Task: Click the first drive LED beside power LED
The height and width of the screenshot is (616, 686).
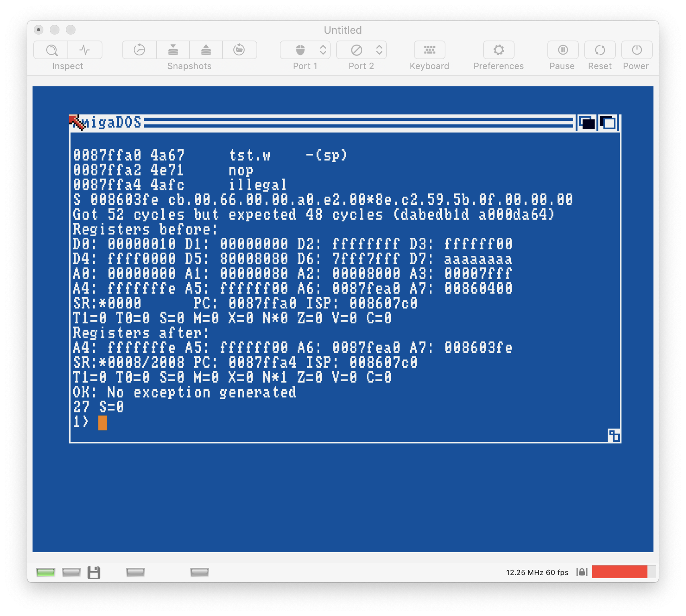Action: (x=71, y=572)
